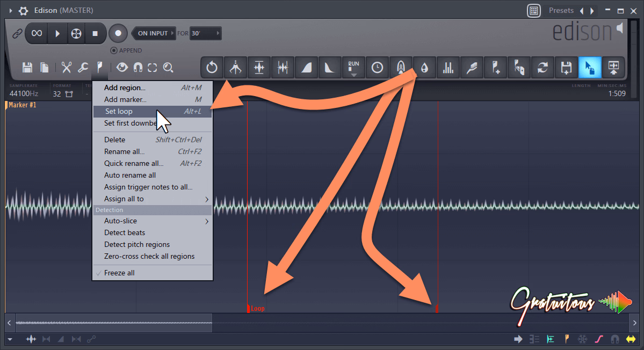This screenshot has height=350, width=644.
Task: Click the highlighted drag selection icon
Action: (x=590, y=67)
